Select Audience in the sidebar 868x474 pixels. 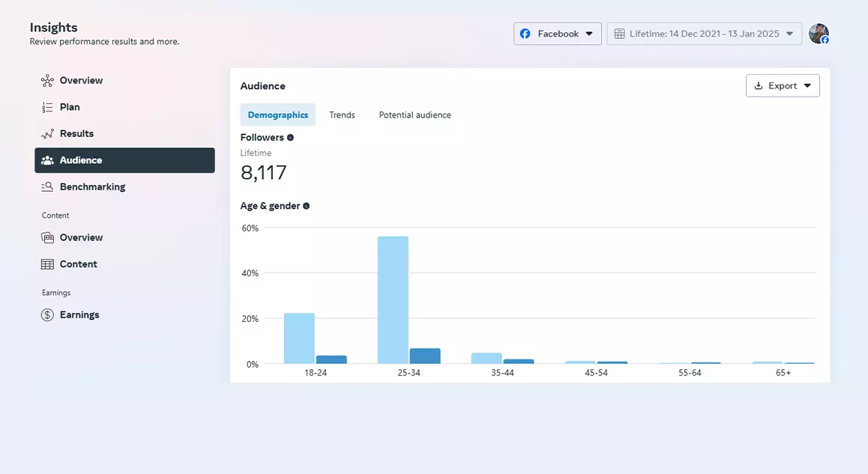click(x=124, y=160)
